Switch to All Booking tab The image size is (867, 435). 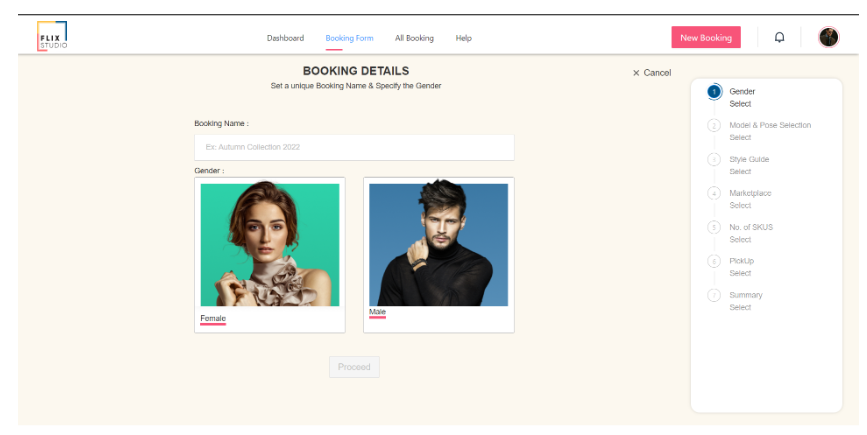point(414,38)
